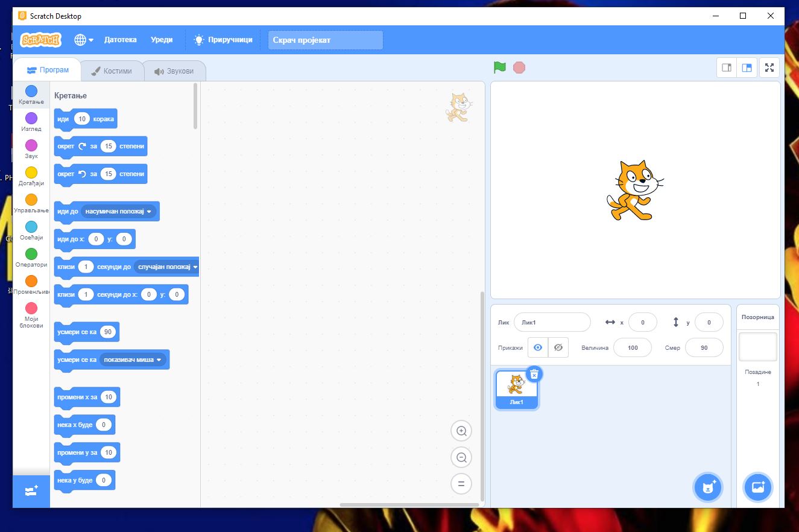799x532 pixels.
Task: Switch to small stage layout
Action: point(727,68)
